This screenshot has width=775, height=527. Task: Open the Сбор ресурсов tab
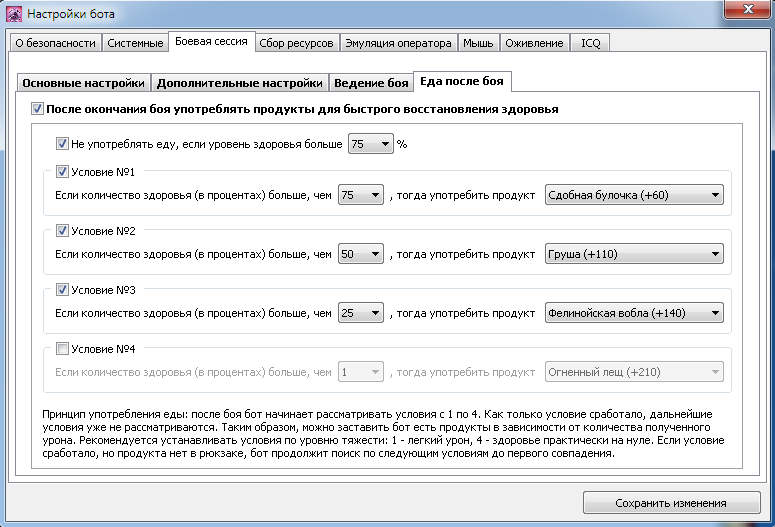(297, 43)
